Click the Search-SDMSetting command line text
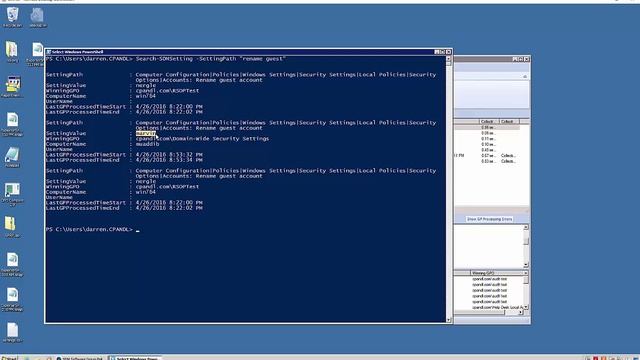Image resolution: width=640 pixels, height=360 pixels. tap(211, 59)
